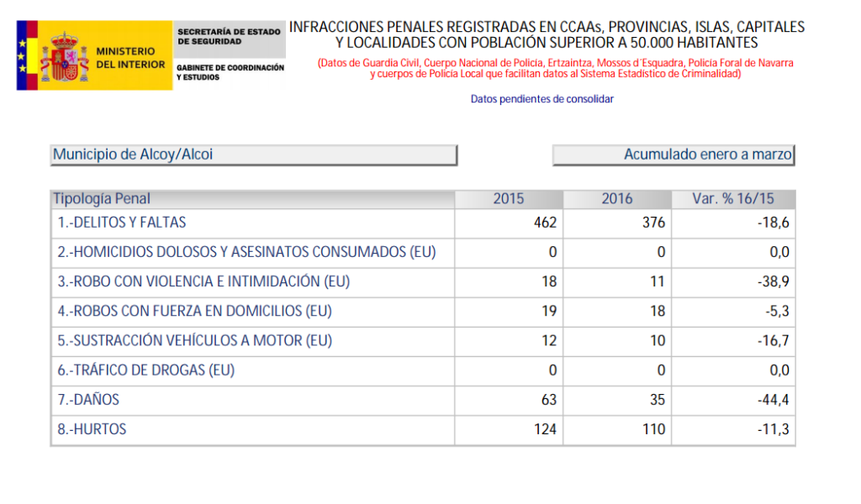Viewport: 861px width, 504px height.
Task: Click the Datos pendientes de consolidar note
Action: [541, 99]
